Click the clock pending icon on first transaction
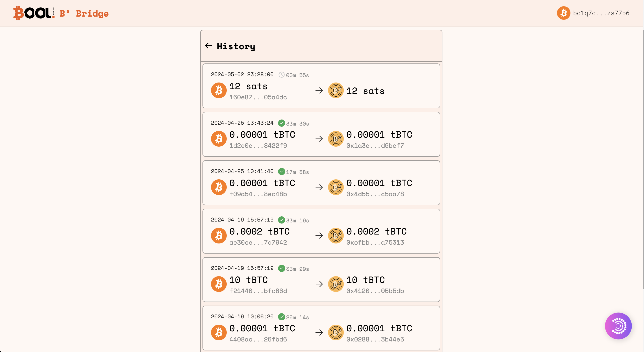Viewport: 644px width, 352px height. point(281,75)
